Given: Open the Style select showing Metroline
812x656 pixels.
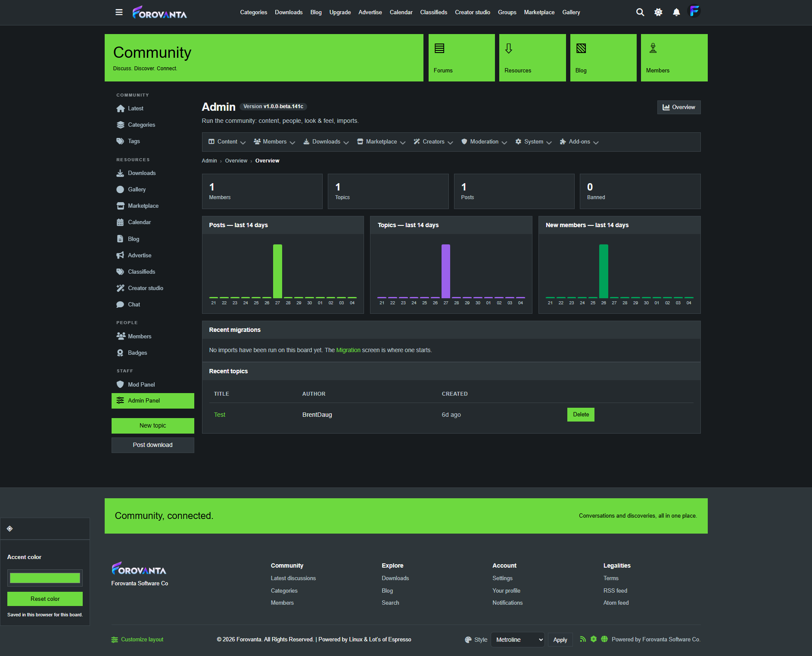Looking at the screenshot, I should 517,640.
